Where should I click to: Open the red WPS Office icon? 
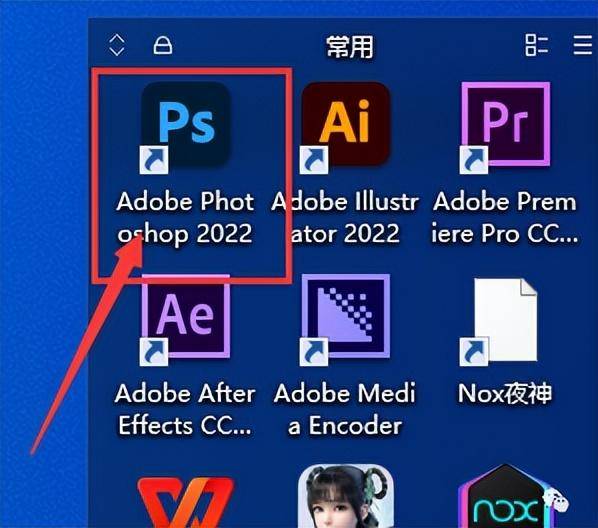coord(186,502)
